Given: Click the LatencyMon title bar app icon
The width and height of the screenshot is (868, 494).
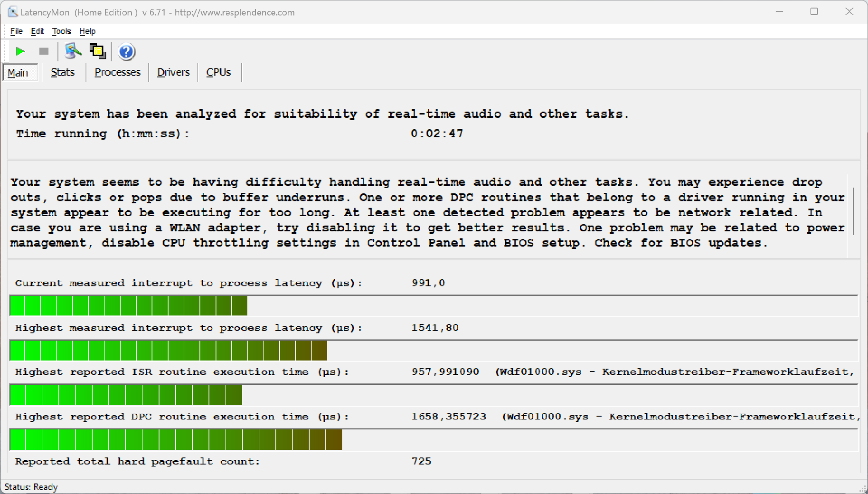Looking at the screenshot, I should 12,12.
